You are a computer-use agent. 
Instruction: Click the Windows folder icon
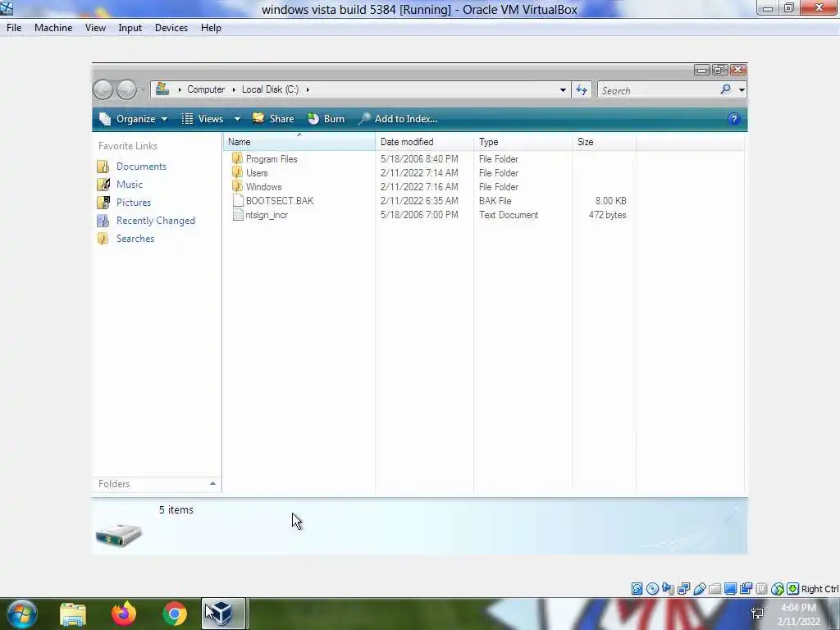pos(237,186)
